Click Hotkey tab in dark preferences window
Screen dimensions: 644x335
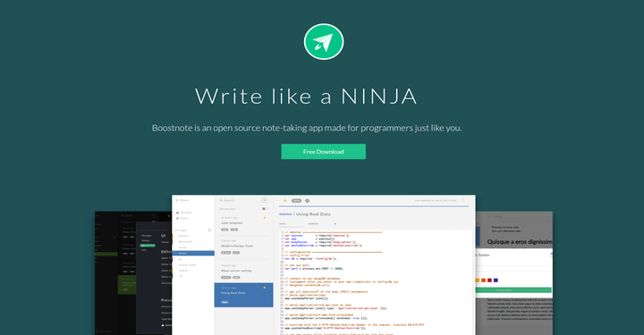146,240
